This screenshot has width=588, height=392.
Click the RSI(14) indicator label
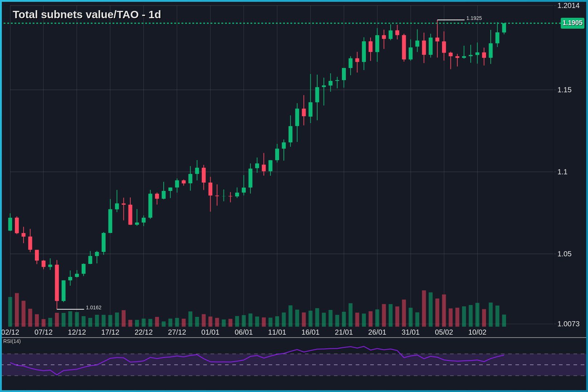[x=12, y=341]
